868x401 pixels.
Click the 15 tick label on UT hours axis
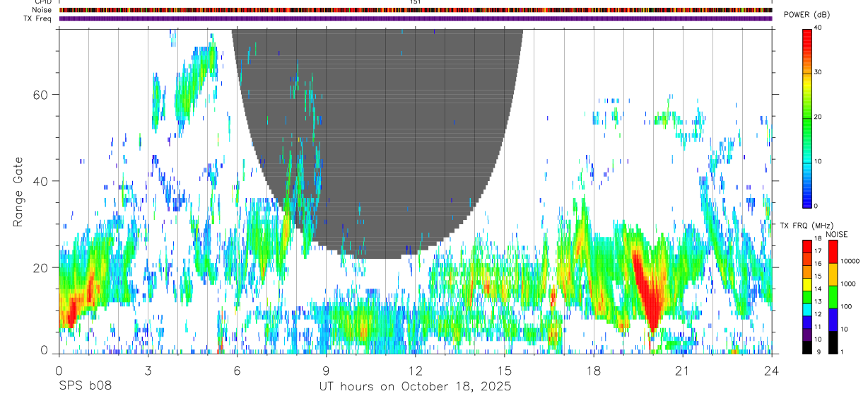pyautogui.click(x=504, y=370)
